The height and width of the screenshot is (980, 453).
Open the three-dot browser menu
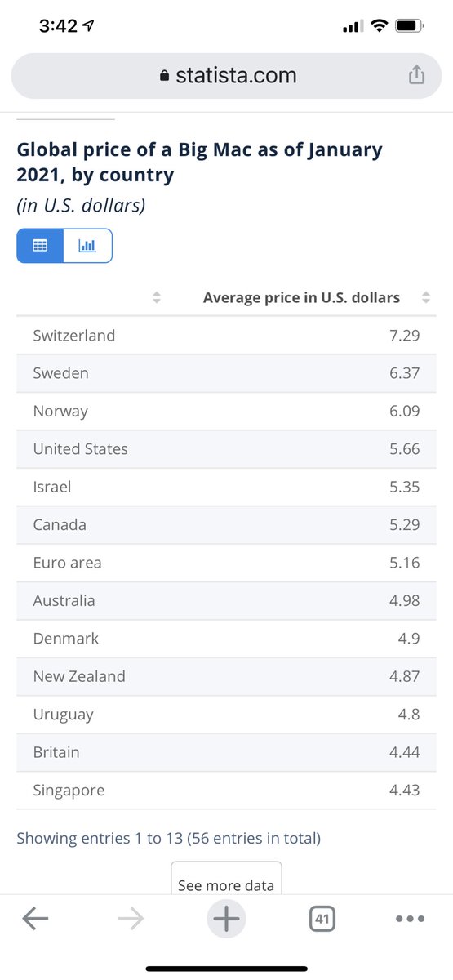tap(410, 919)
